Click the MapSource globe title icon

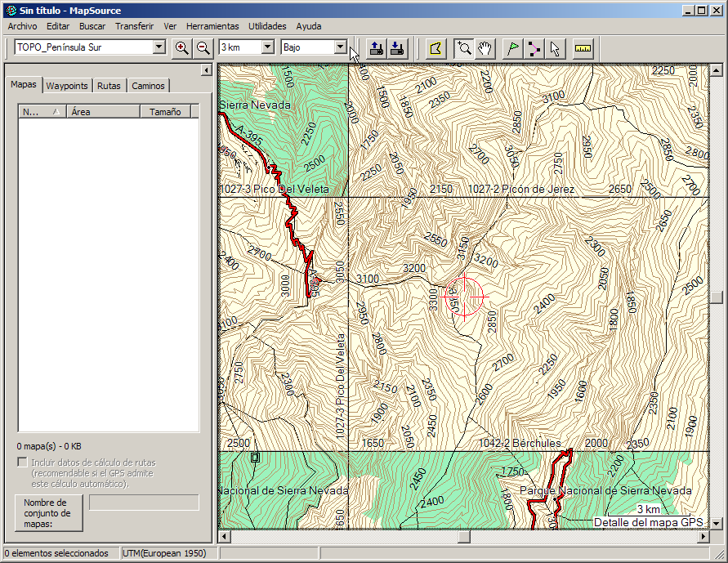pos(11,10)
